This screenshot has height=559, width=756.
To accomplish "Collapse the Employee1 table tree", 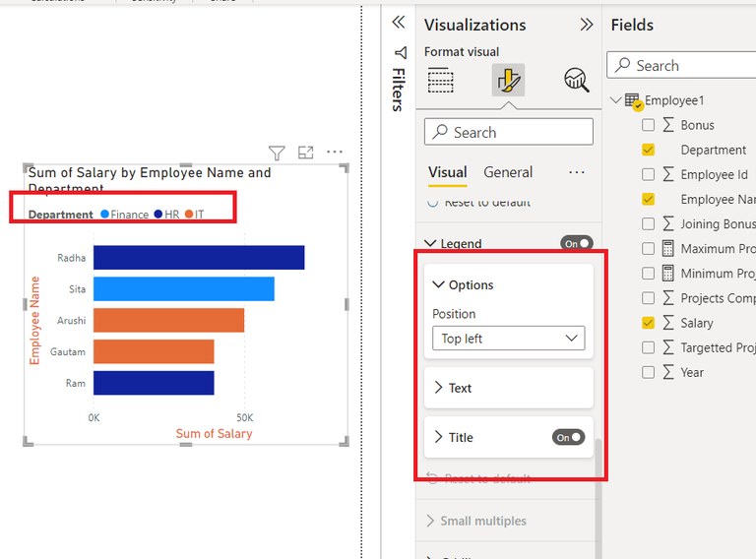I will pyautogui.click(x=615, y=100).
